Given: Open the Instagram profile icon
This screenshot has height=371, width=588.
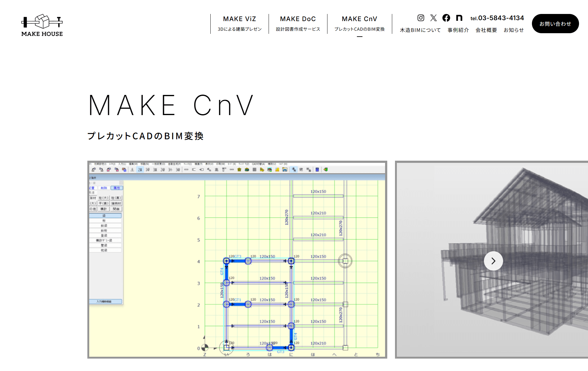Looking at the screenshot, I should [421, 18].
